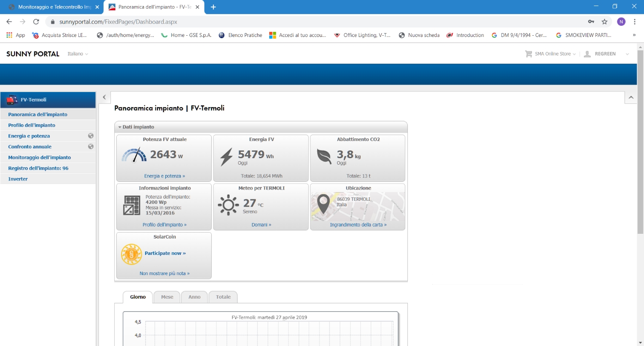644x346 pixels.
Task: Open the 'Acquista Strisce LE...' bookmark
Action: (60, 35)
